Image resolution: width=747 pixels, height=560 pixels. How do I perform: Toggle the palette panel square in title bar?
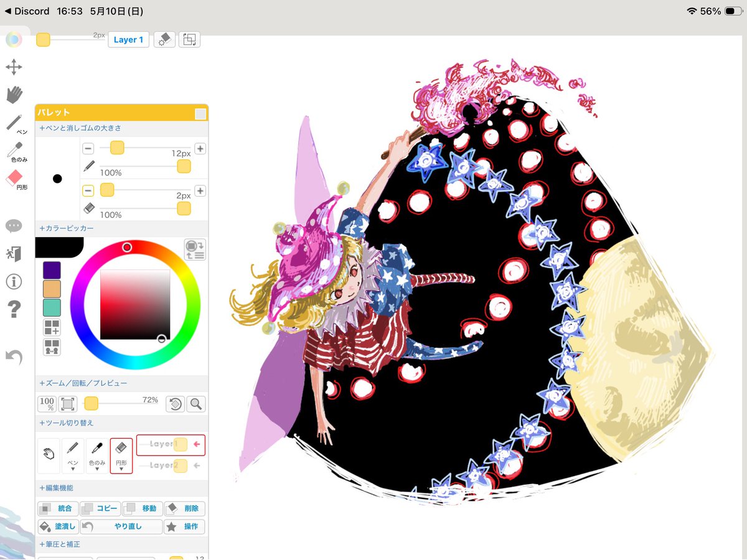pyautogui.click(x=200, y=113)
